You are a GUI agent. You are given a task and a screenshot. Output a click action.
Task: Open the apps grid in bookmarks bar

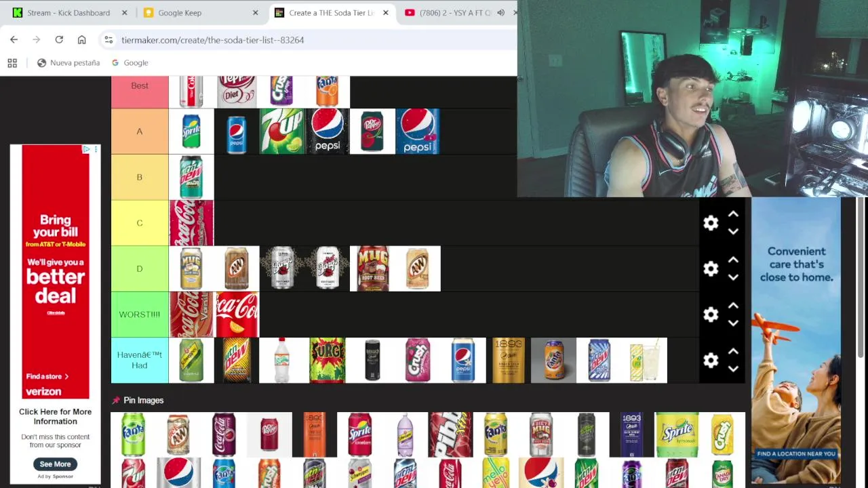[12, 63]
